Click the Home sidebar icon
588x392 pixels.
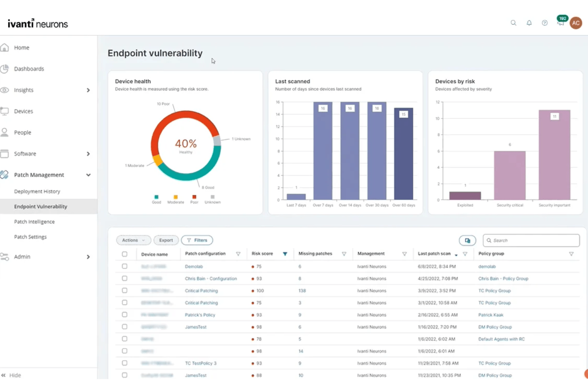click(4, 48)
